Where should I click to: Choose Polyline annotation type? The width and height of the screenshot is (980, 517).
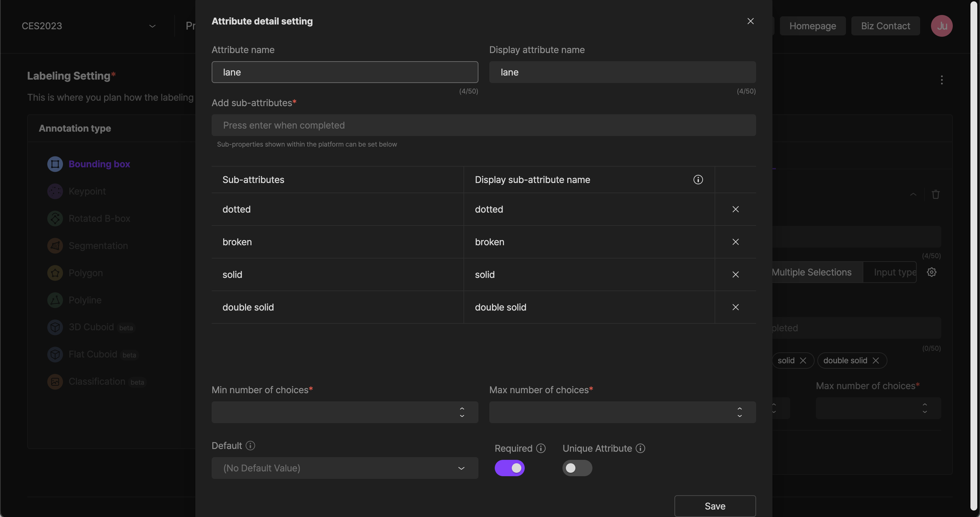[85, 300]
